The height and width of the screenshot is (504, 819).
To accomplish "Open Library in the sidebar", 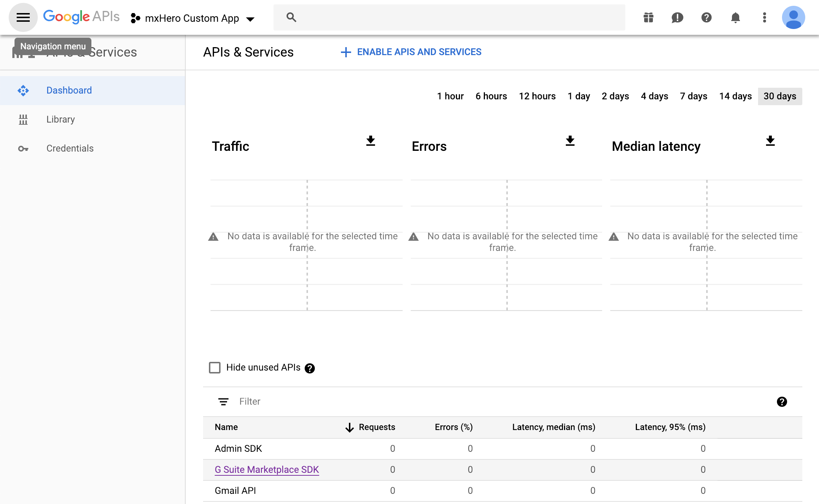I will pyautogui.click(x=92, y=119).
